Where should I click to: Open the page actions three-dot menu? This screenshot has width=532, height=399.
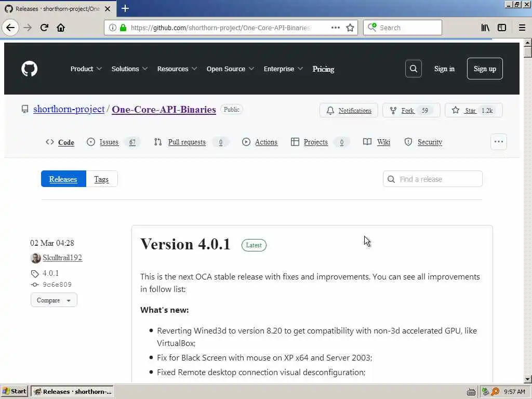coord(335,28)
